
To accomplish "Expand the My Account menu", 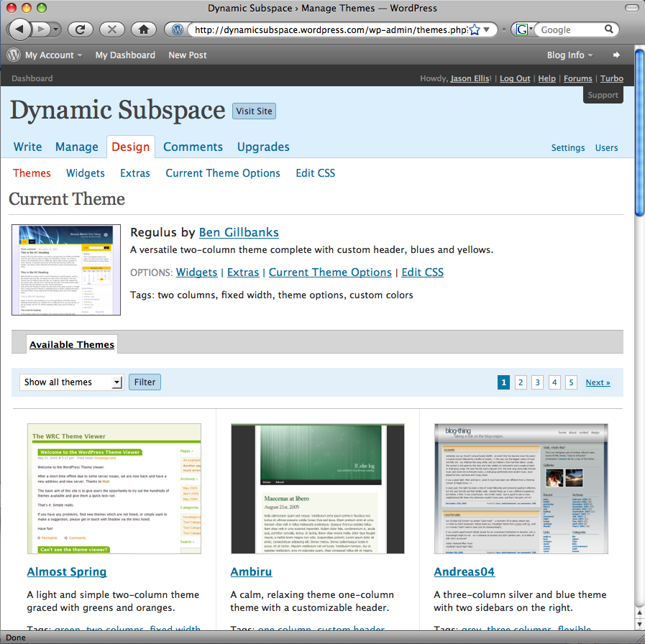I will click(53, 55).
